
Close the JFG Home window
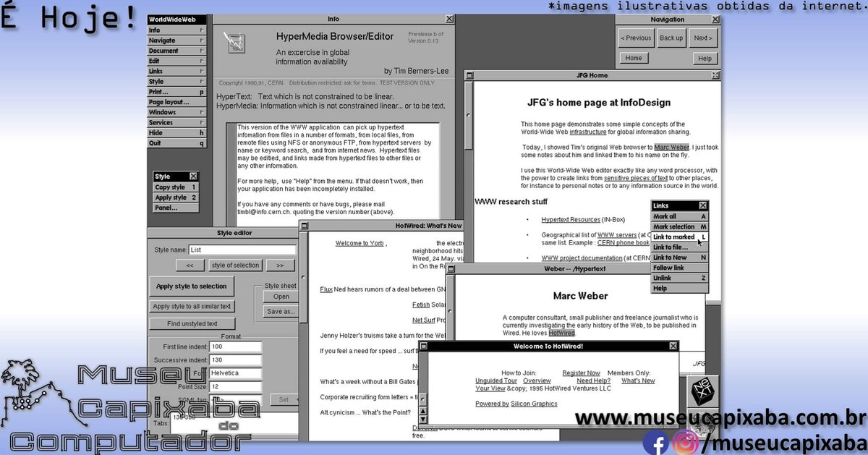(x=715, y=75)
